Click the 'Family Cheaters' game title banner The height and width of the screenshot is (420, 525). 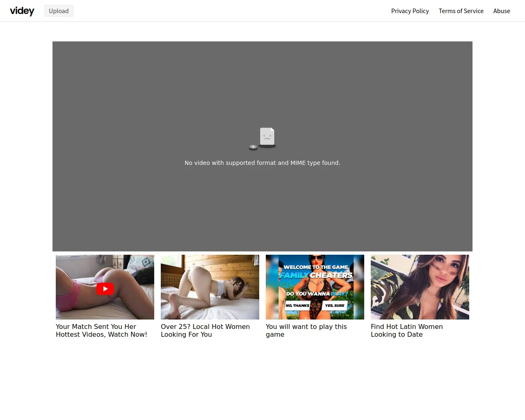click(316, 275)
